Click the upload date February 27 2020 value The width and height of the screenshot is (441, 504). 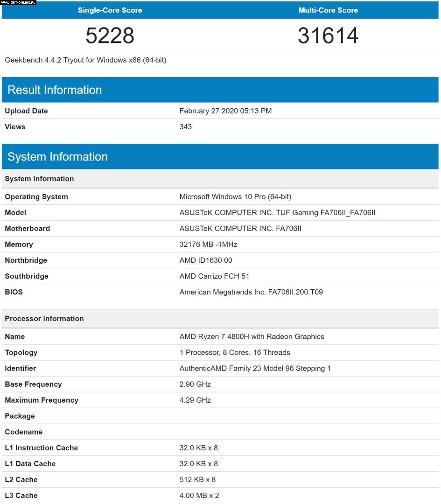225,111
